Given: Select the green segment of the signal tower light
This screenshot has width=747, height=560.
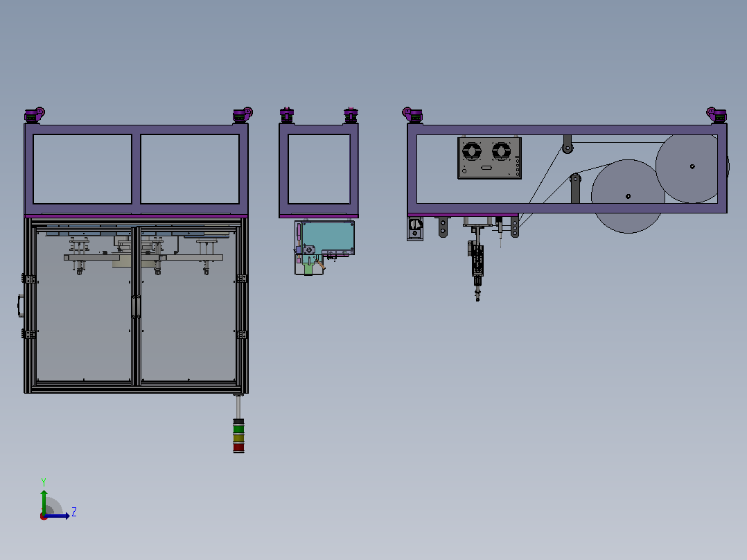Looking at the screenshot, I should tap(238, 429).
